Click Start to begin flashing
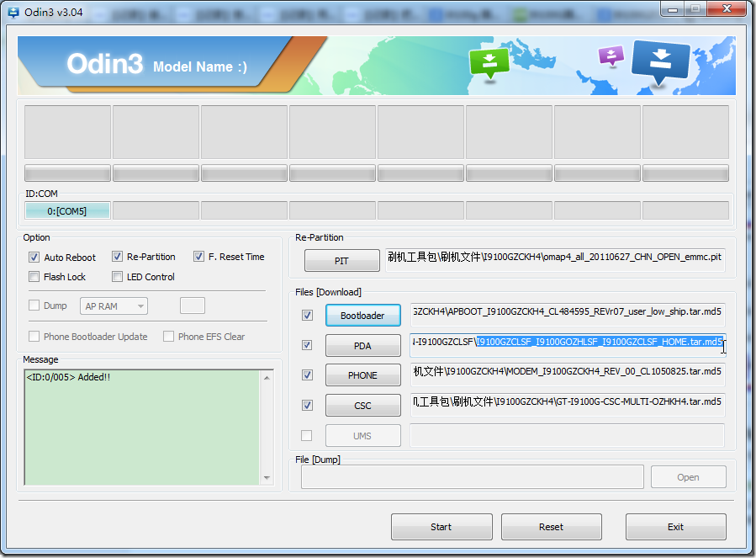This screenshot has height=558, width=756. [441, 527]
